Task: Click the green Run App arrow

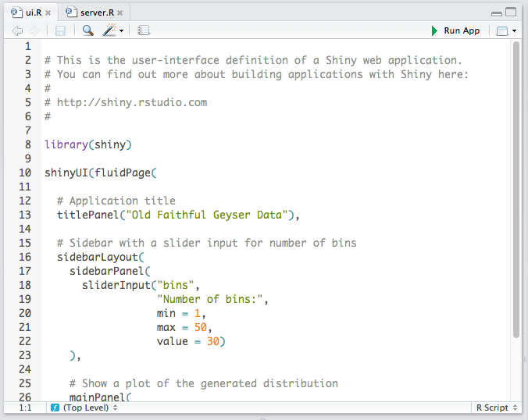Action: coord(434,30)
